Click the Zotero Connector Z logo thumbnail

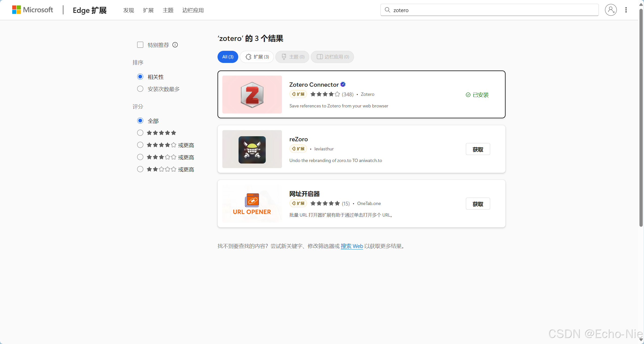(x=252, y=95)
